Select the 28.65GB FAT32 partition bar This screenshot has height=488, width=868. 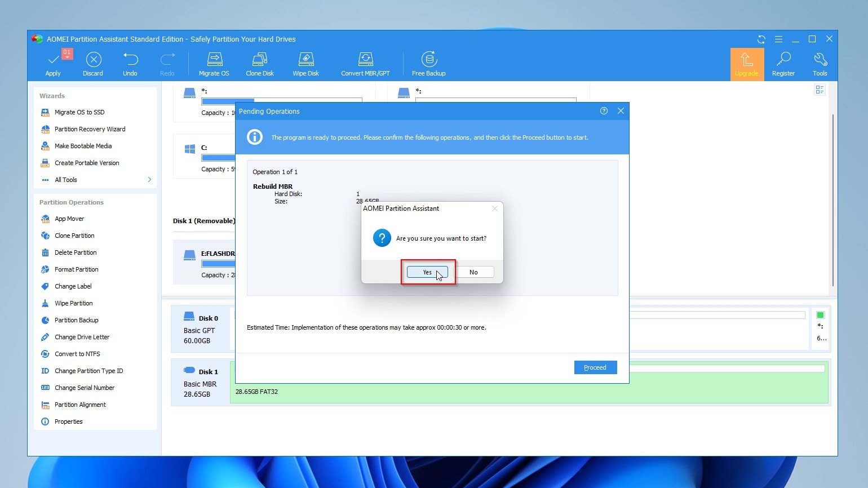529,383
